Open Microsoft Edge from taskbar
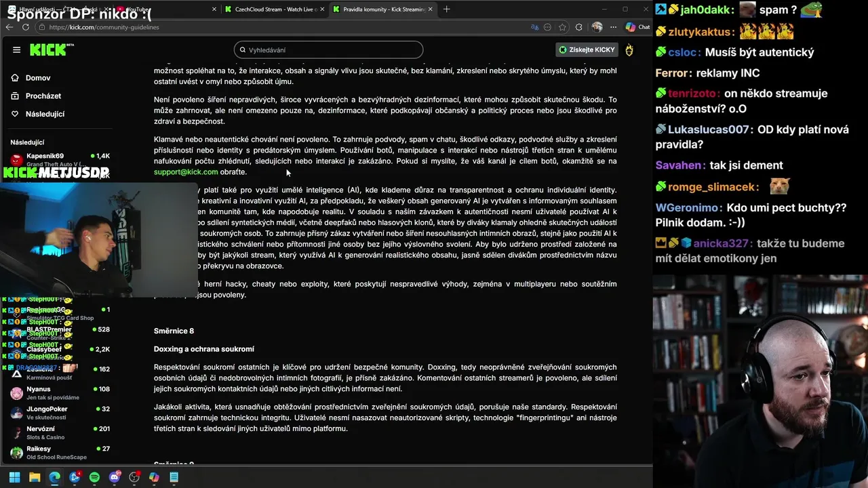868x488 pixels. (x=54, y=477)
